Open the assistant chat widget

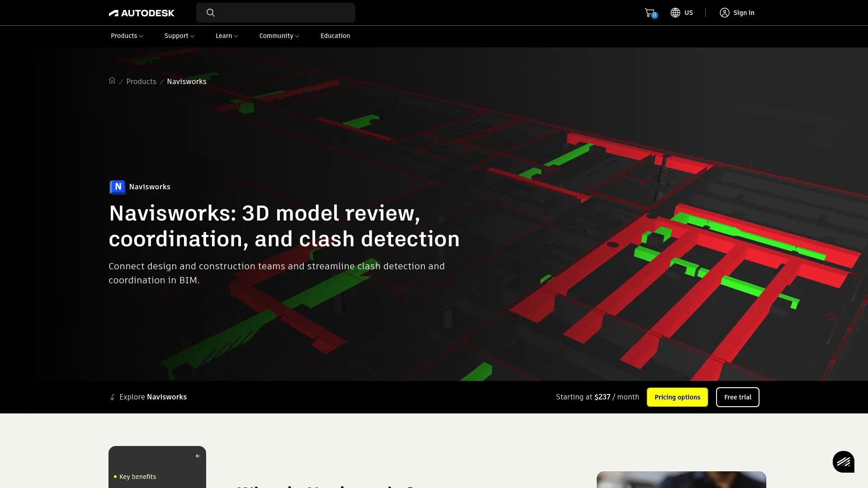tap(844, 462)
